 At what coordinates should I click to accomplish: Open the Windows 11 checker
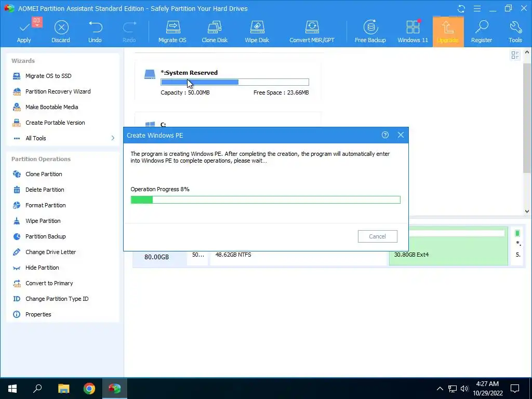tap(413, 31)
